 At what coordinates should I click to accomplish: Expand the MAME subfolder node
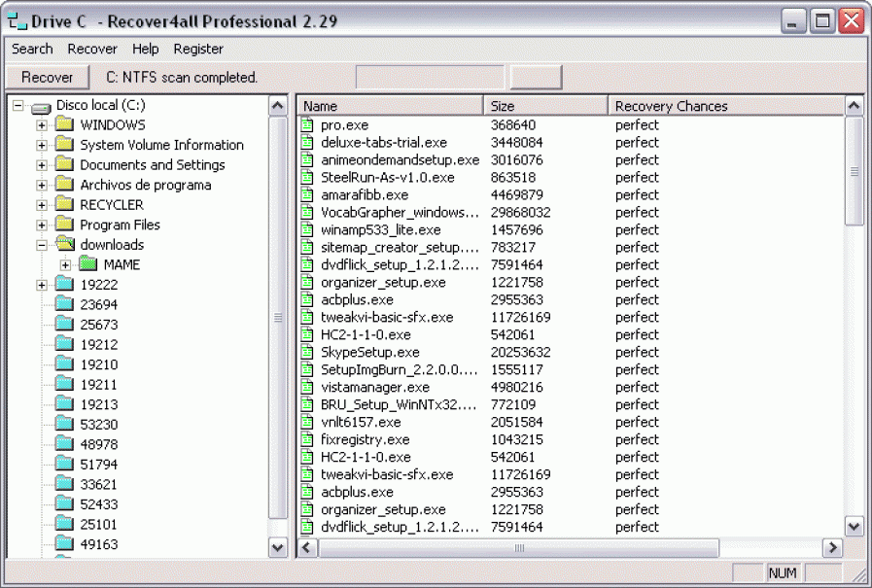point(65,265)
